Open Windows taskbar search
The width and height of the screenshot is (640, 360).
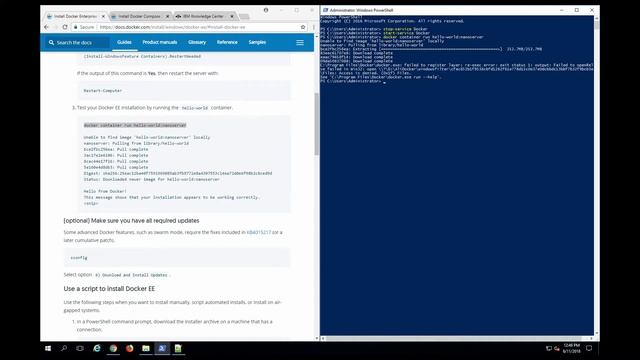pyautogui.click(x=64, y=349)
